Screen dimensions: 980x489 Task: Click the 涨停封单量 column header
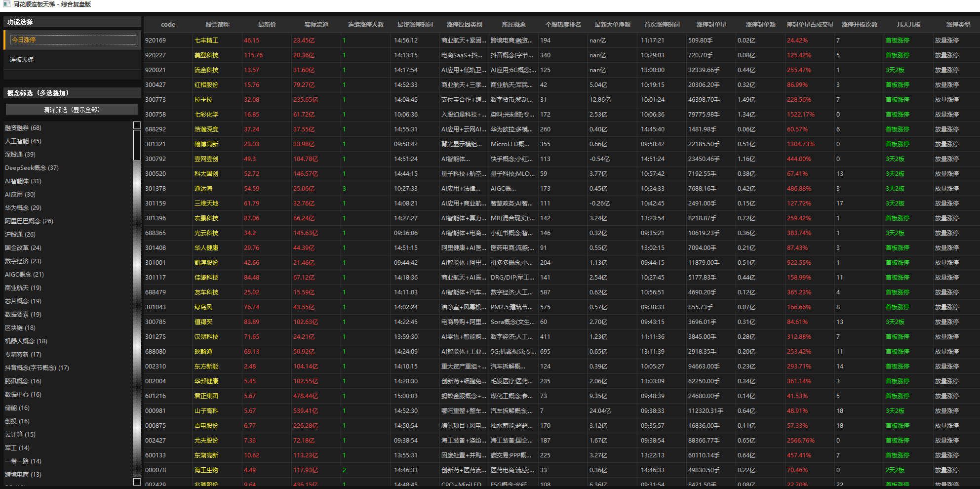(711, 25)
